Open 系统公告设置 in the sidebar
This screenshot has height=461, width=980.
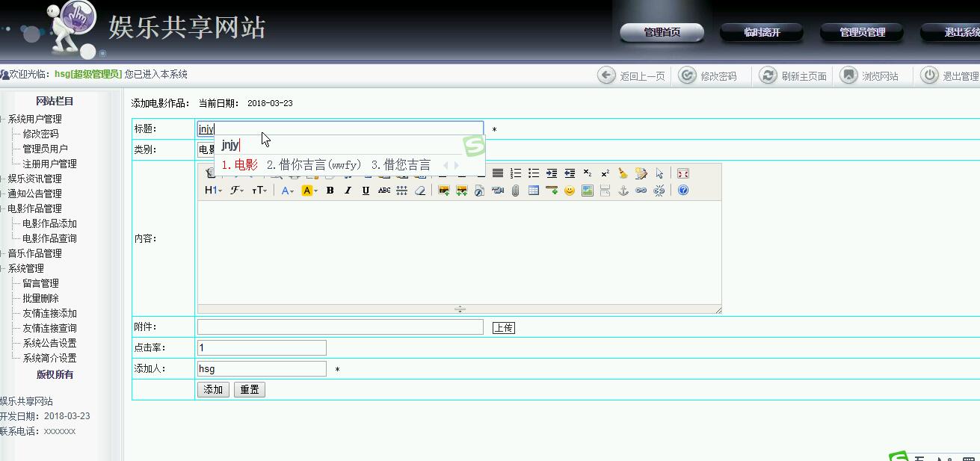coord(49,343)
